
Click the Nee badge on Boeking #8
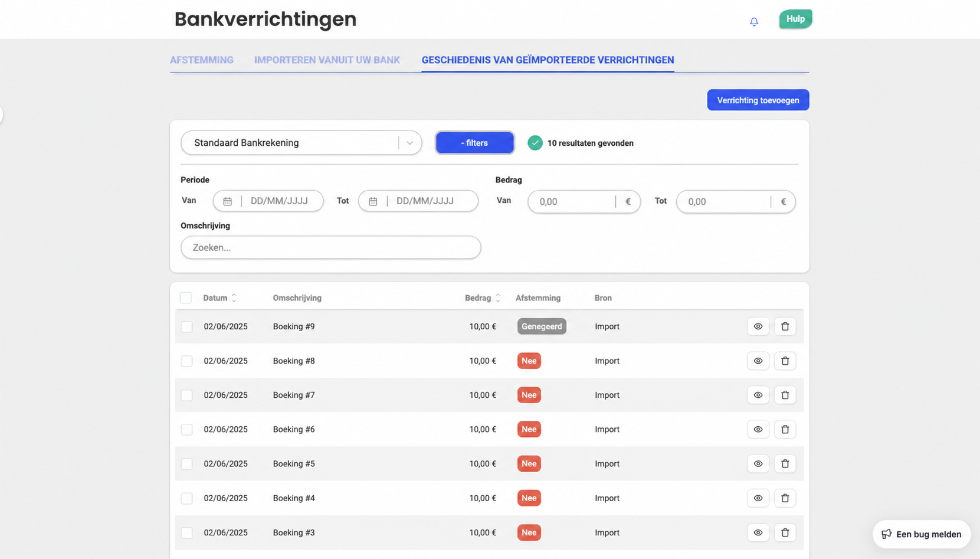[x=529, y=361]
